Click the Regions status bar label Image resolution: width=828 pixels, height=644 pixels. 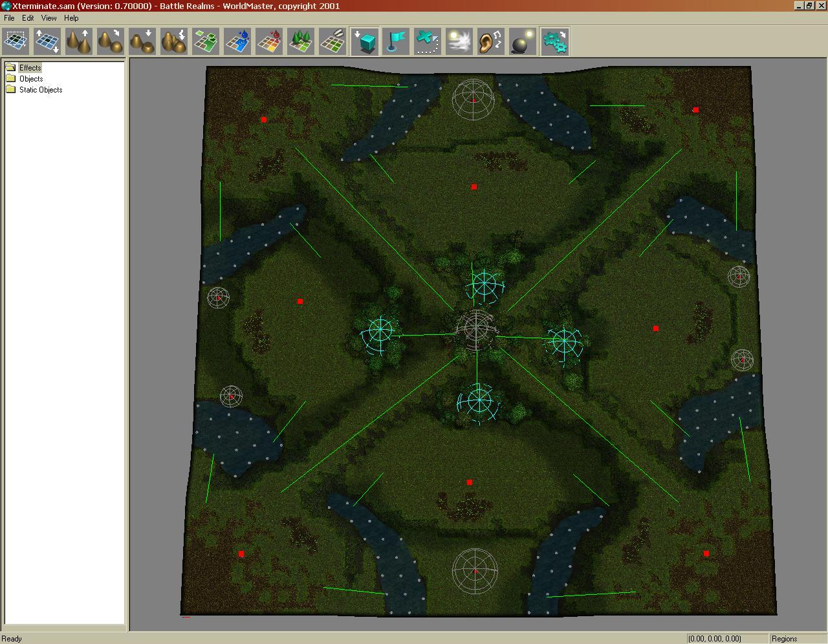point(784,639)
